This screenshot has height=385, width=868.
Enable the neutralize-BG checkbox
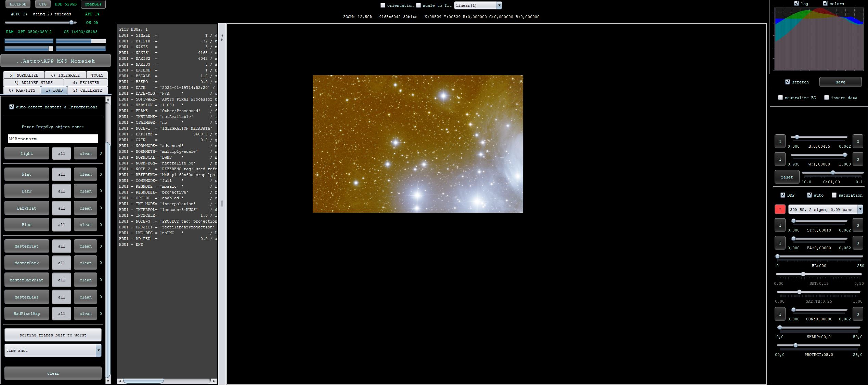[780, 98]
